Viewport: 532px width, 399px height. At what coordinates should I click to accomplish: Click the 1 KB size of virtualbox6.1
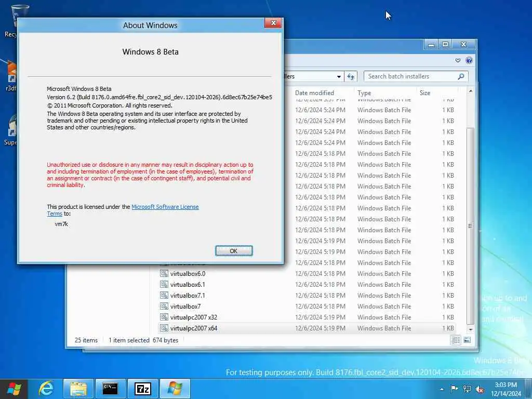448,285
